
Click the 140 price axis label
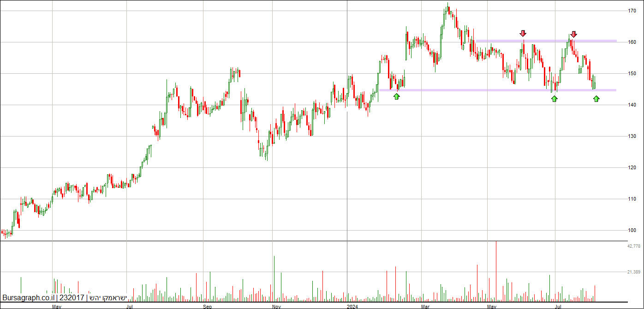coord(632,105)
